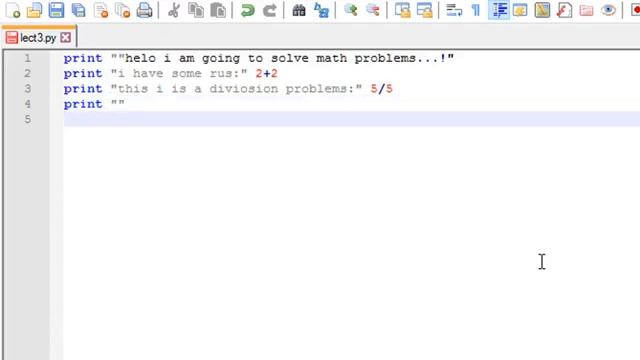Save the current file with the floppy icon
640x360 pixels.
[56, 10]
